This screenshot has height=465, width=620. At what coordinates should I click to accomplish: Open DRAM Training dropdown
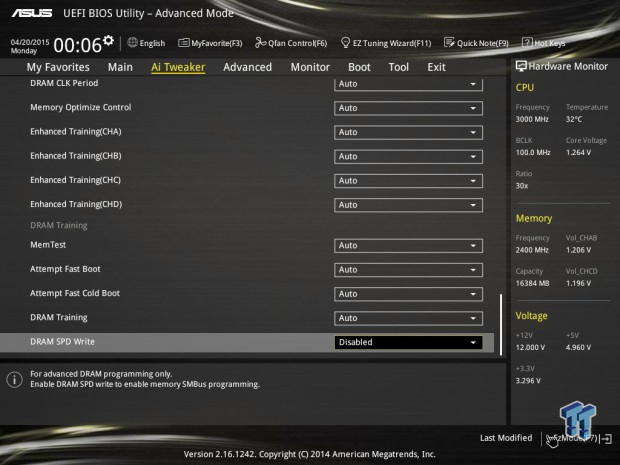(x=408, y=318)
